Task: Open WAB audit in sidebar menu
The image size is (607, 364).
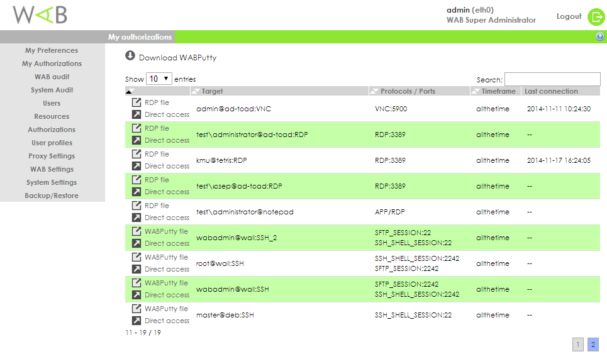Action: [52, 77]
